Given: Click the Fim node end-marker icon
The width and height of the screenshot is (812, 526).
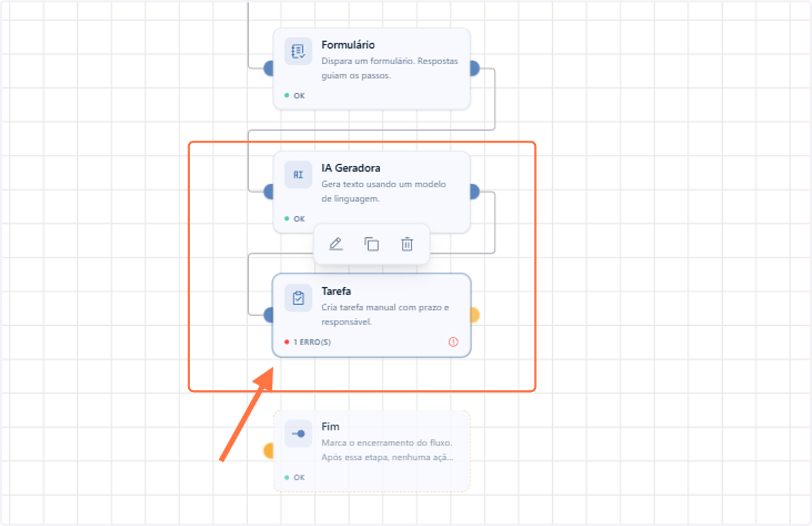Looking at the screenshot, I should pos(298,433).
